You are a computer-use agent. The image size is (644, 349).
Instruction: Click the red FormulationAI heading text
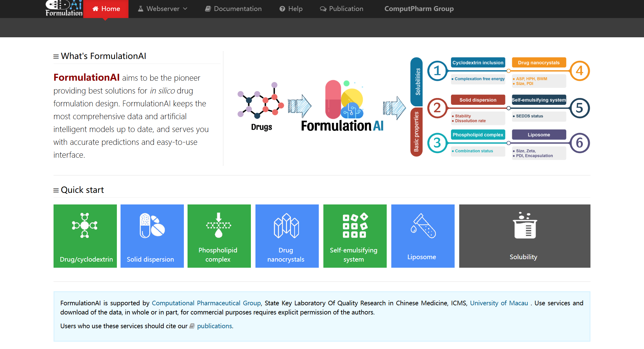[87, 78]
